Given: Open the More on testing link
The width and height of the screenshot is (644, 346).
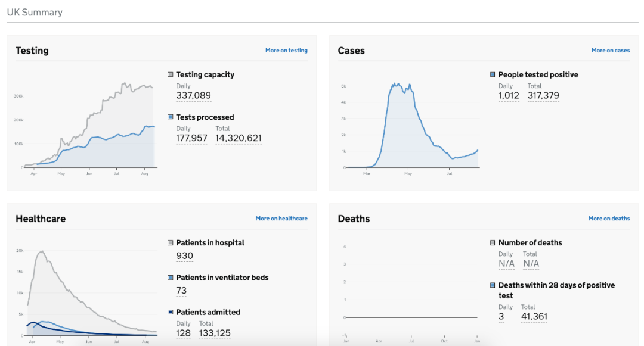Looking at the screenshot, I should [286, 51].
